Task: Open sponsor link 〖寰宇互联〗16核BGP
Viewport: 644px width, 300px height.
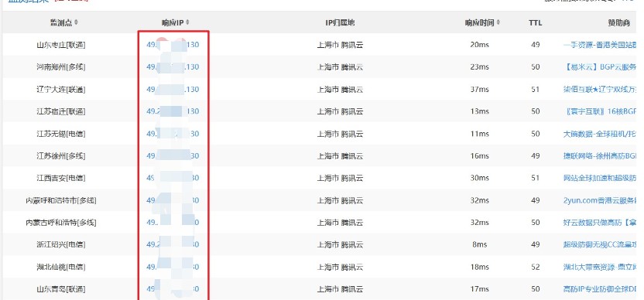Action: [x=601, y=111]
